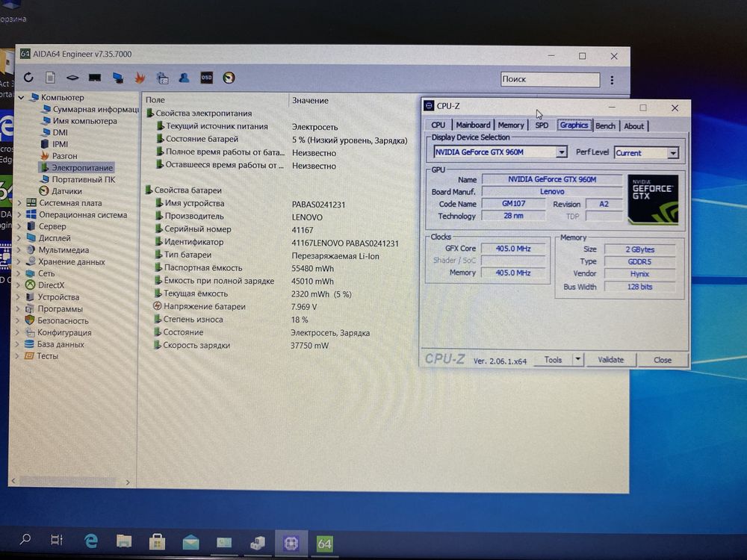Expand the Мультимедиа node

pyautogui.click(x=19, y=250)
